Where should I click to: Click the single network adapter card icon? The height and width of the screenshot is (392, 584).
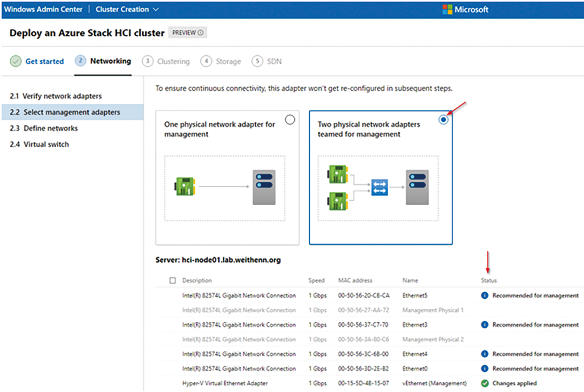pyautogui.click(x=185, y=187)
